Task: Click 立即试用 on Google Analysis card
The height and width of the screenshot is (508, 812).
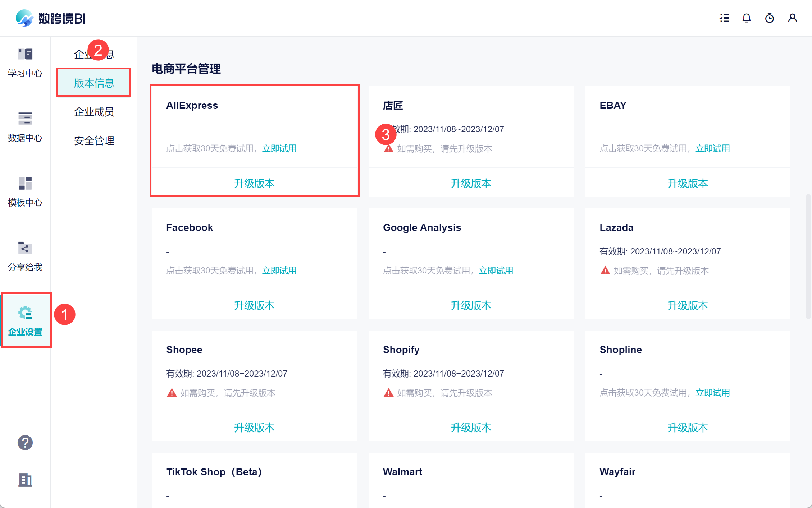Action: point(496,271)
